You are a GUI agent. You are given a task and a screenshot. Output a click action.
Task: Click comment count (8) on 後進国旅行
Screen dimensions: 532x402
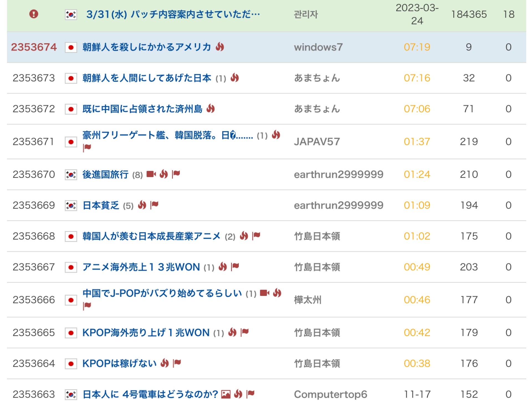[x=137, y=175]
